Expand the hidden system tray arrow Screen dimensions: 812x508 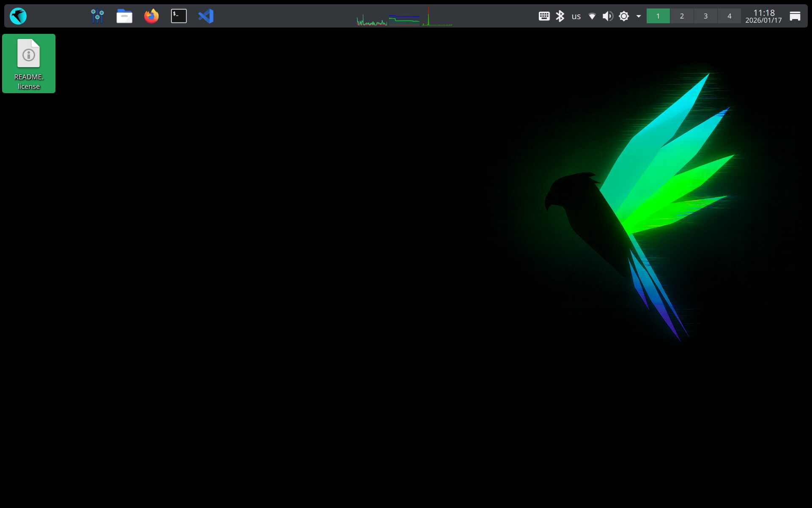[639, 16]
